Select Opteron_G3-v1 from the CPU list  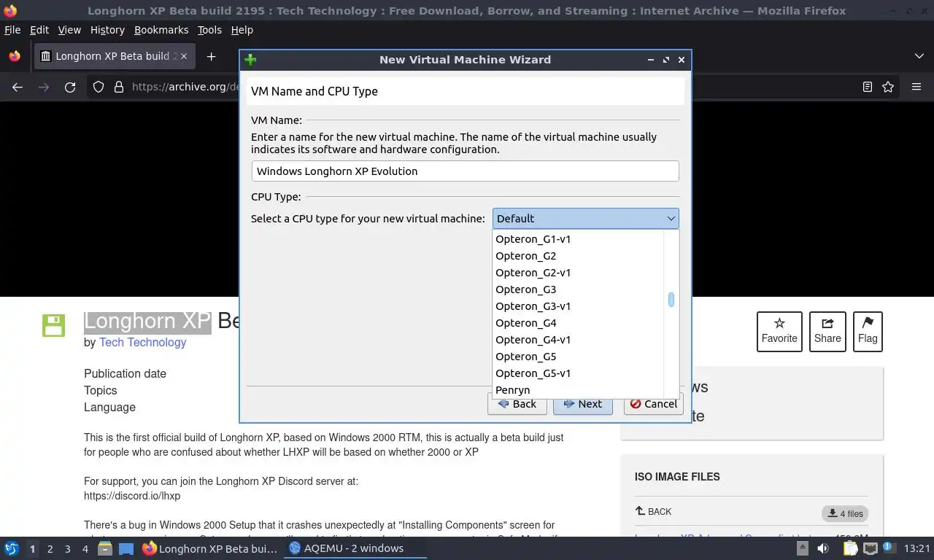[x=579, y=306]
